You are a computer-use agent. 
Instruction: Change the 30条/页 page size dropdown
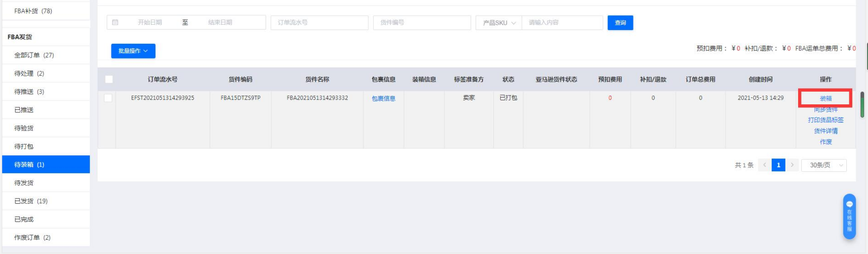(824, 165)
